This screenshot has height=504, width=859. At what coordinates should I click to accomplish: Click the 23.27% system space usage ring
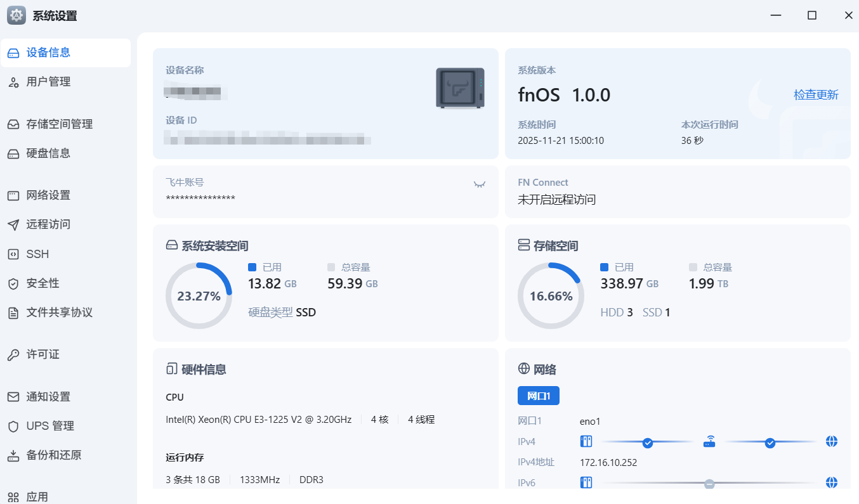pyautogui.click(x=199, y=295)
